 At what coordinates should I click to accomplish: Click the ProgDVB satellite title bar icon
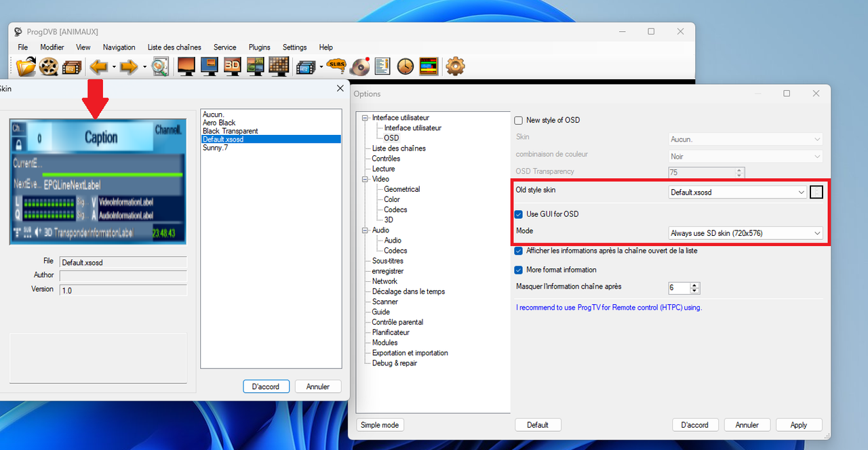click(18, 32)
